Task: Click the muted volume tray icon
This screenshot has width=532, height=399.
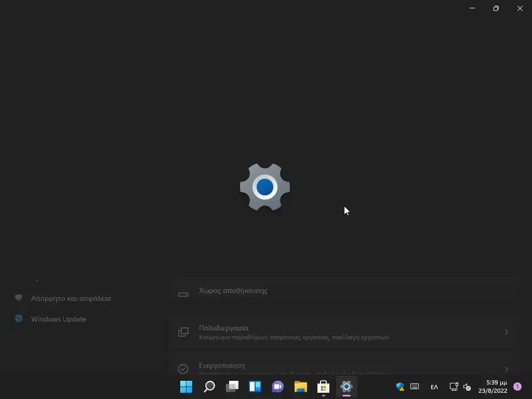Action: coord(467,387)
